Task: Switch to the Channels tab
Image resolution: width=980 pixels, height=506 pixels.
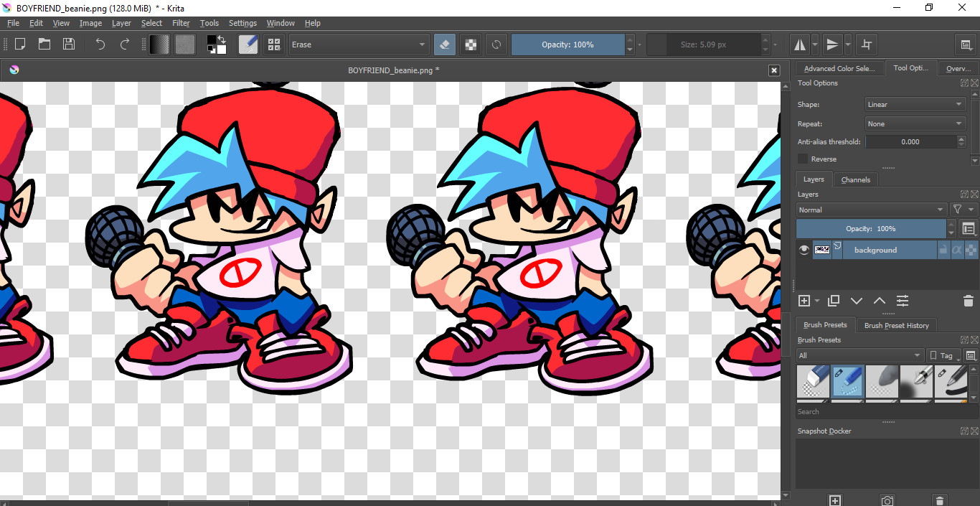Action: pos(855,179)
